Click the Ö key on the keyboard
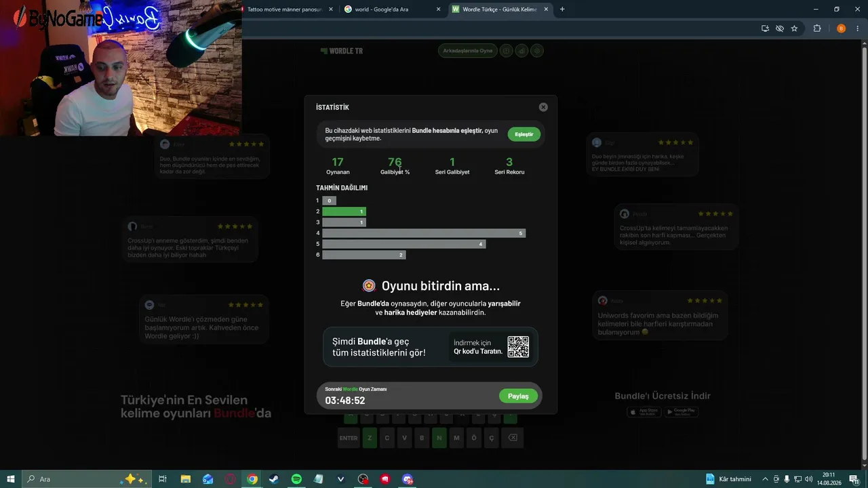Screen dimensions: 868x488 474,438
